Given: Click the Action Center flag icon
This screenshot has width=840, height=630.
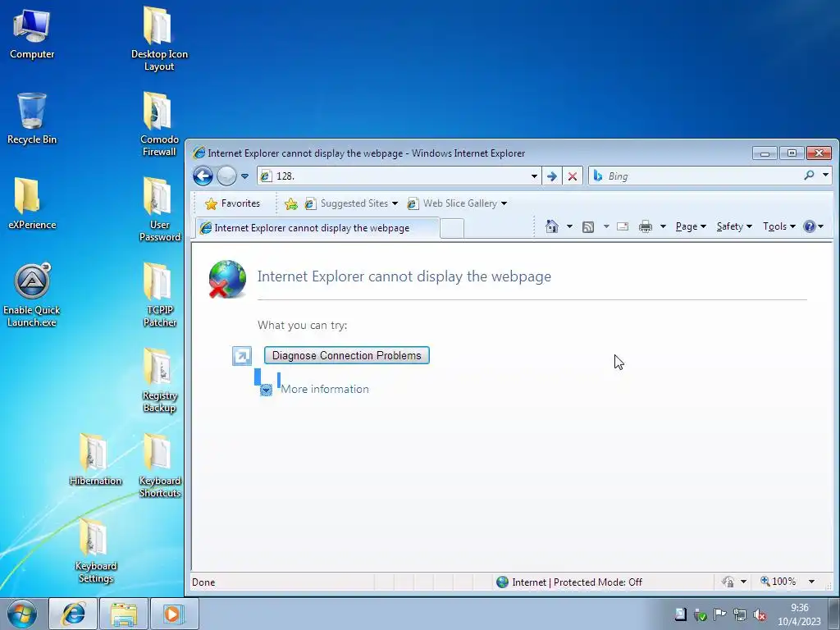Looking at the screenshot, I should [720, 614].
